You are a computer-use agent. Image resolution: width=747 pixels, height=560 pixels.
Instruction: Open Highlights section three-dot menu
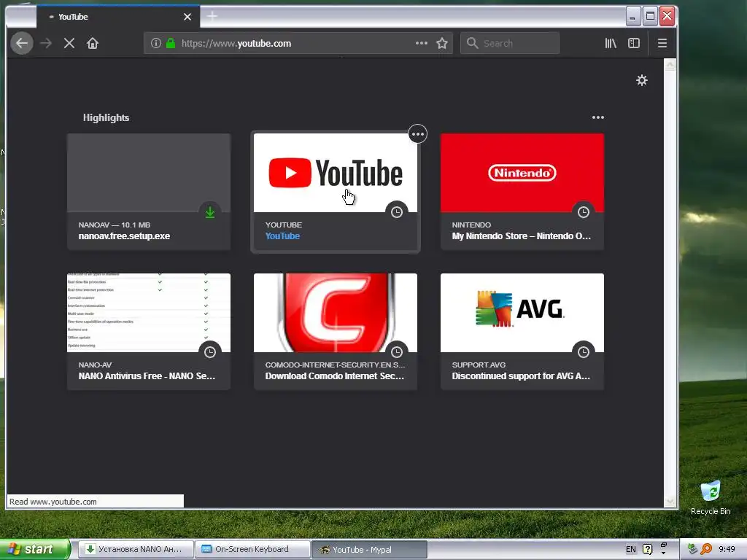[598, 117]
